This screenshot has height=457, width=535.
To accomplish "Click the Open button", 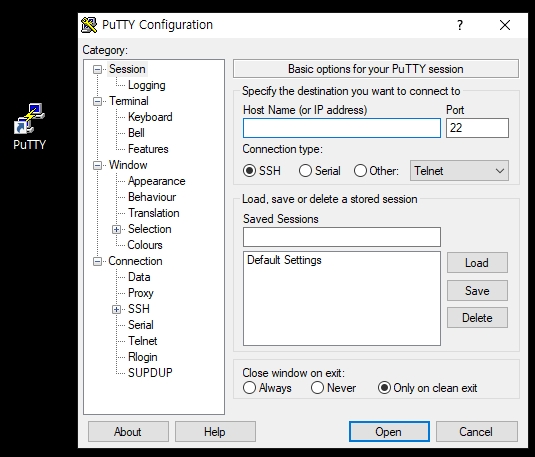I will coord(389,432).
